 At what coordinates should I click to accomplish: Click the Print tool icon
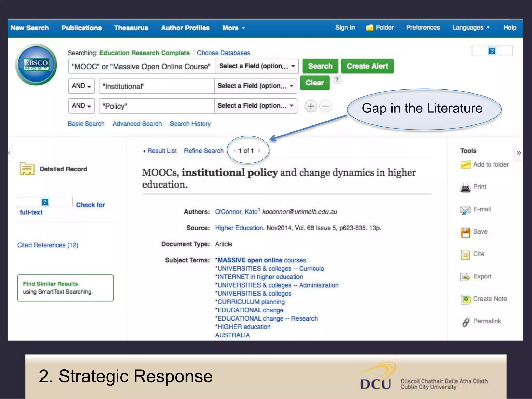click(465, 187)
